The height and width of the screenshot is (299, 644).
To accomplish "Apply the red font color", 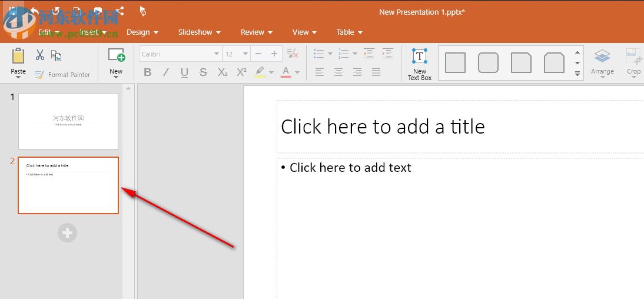I will coord(286,72).
